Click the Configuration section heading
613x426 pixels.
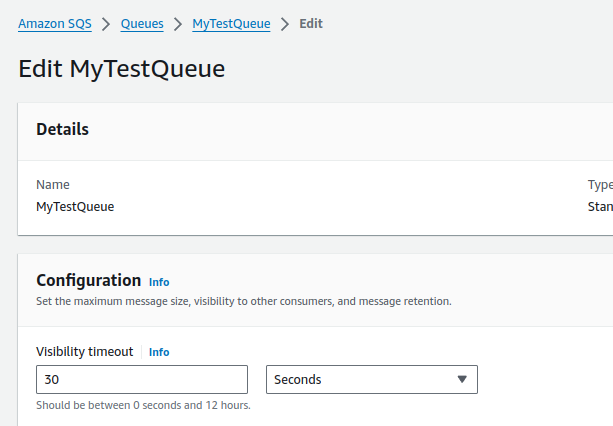88,281
